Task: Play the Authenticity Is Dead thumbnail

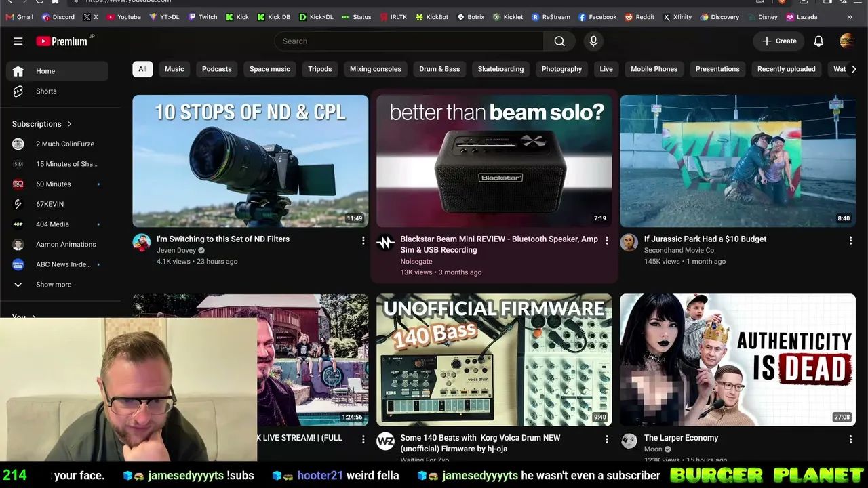Action: pos(738,360)
